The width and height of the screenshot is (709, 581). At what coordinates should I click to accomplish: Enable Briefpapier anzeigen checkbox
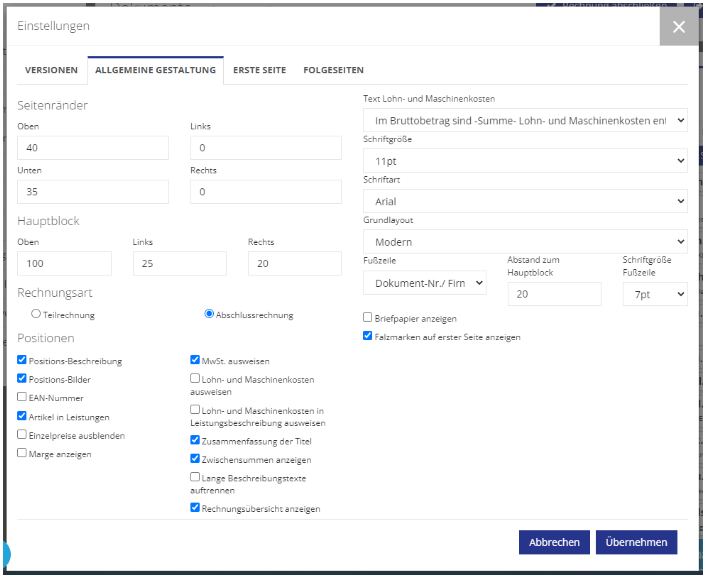pyautogui.click(x=368, y=318)
